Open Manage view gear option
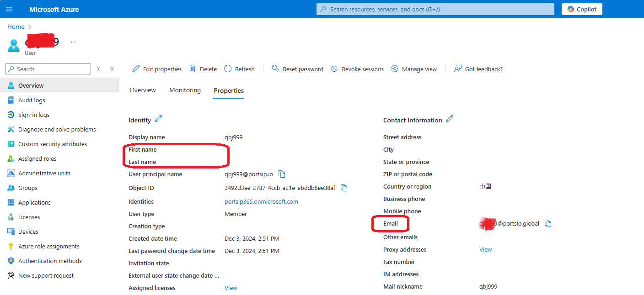This screenshot has width=644, height=295. 414,69
